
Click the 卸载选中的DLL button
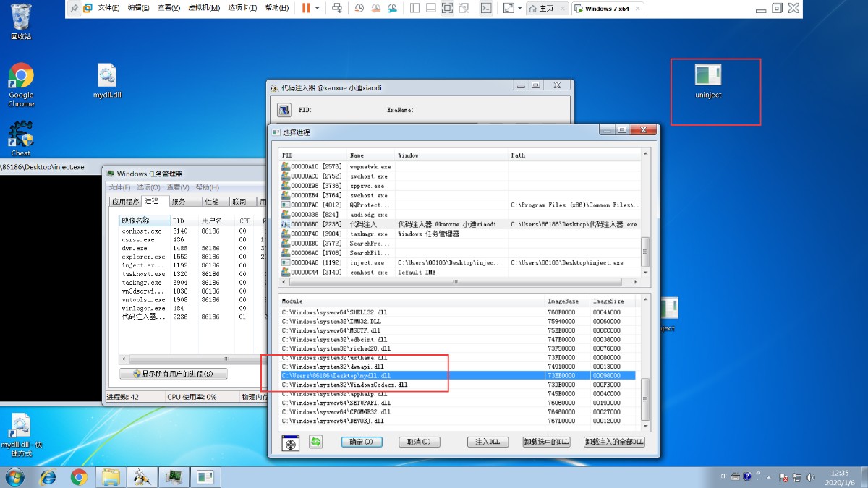click(x=546, y=442)
